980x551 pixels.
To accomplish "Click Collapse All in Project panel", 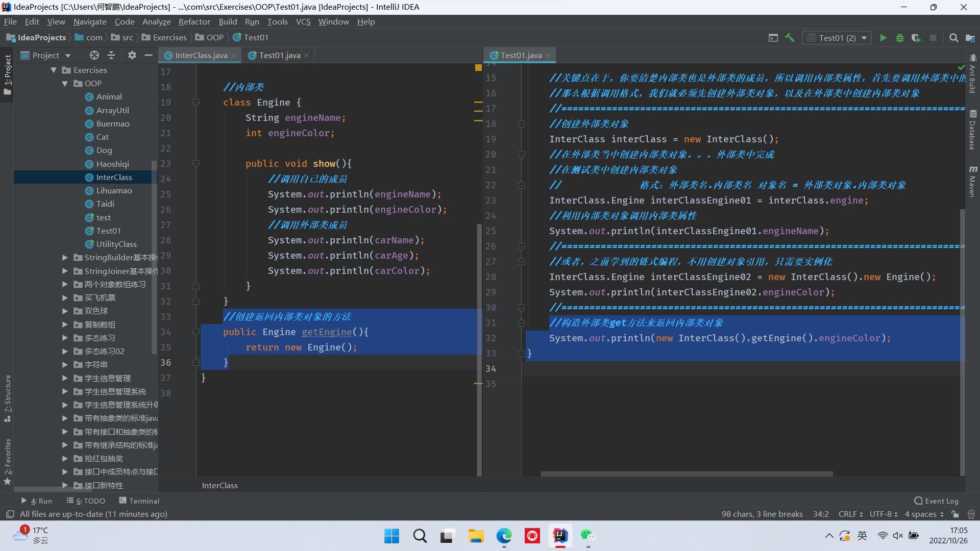I will point(111,55).
